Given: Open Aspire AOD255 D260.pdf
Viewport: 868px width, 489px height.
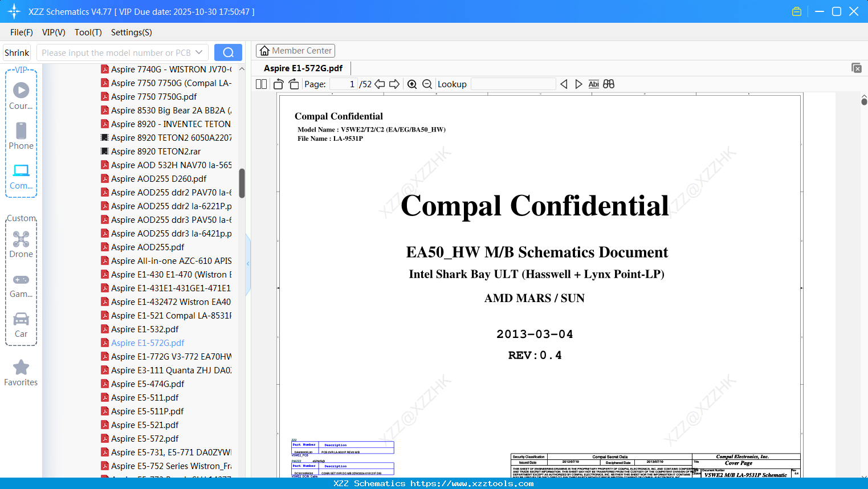Looking at the screenshot, I should [x=158, y=179].
